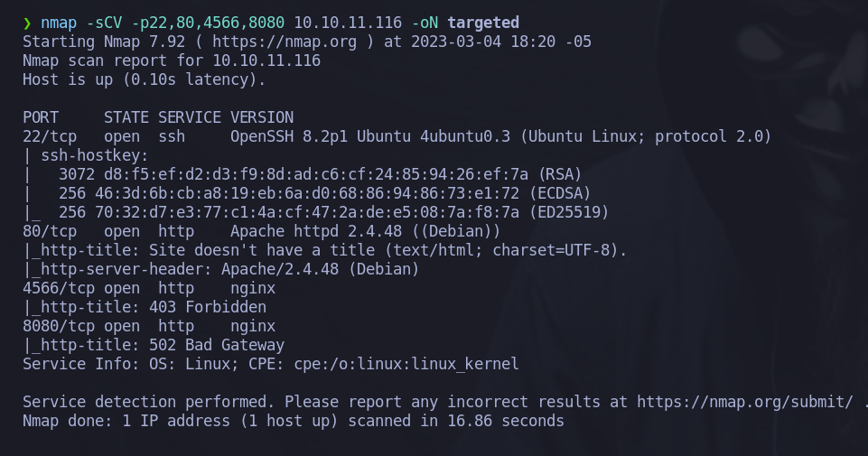Screen dimensions: 868x456
Task: Click the RSA host key fingerprint
Action: click(316, 175)
